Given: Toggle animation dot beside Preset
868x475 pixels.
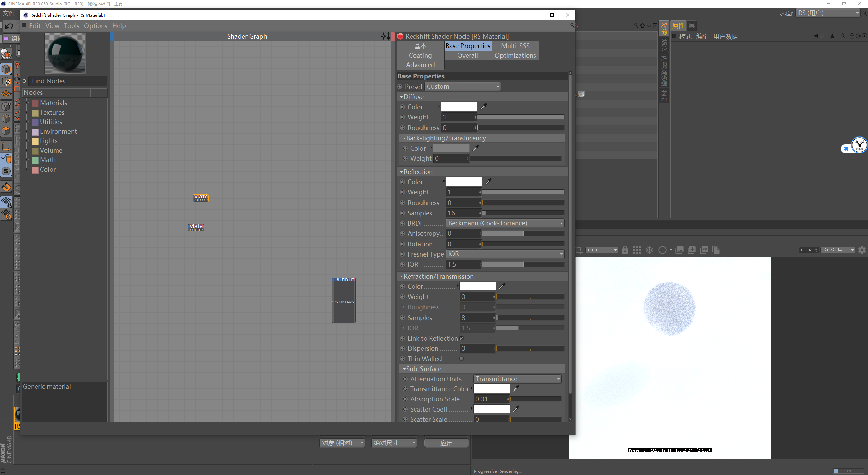Looking at the screenshot, I should pos(400,87).
